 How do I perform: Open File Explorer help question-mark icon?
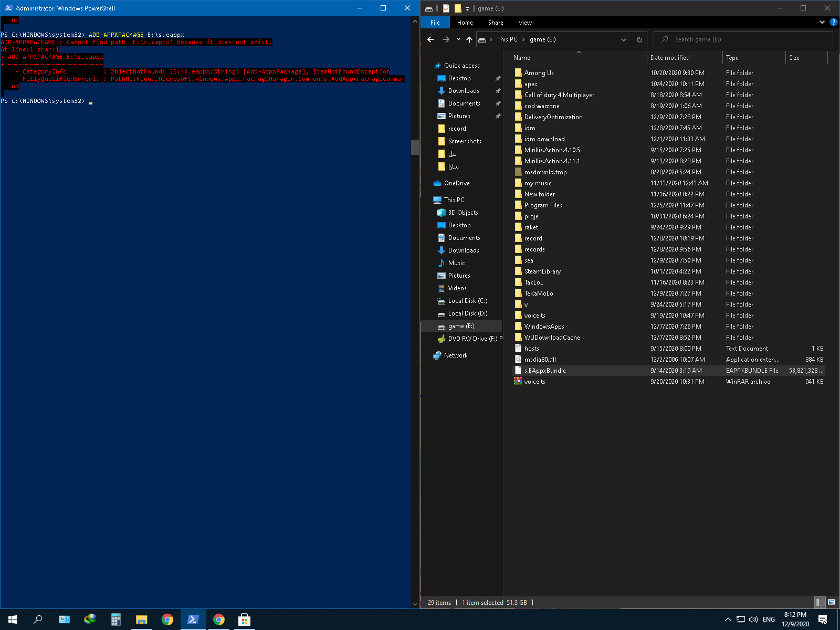click(833, 23)
